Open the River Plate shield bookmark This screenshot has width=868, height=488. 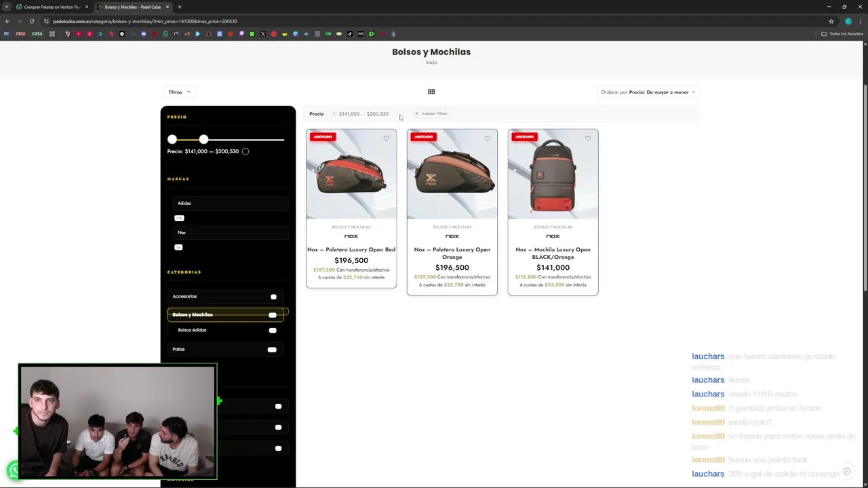tap(67, 34)
